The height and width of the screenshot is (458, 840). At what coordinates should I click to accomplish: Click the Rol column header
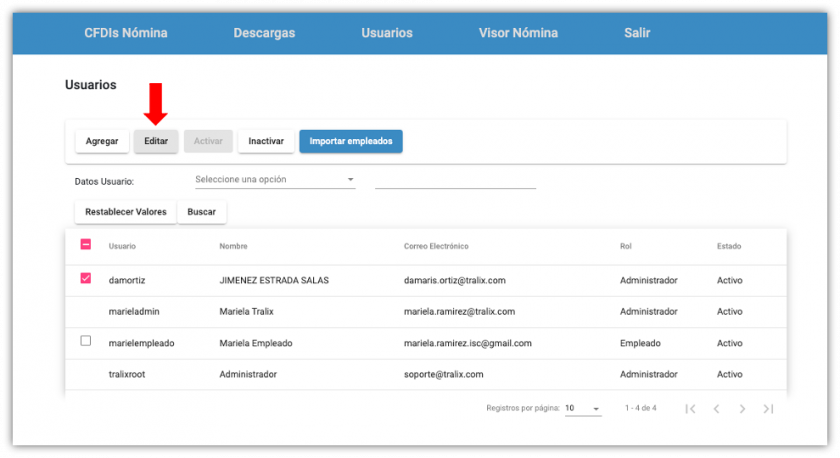(626, 246)
